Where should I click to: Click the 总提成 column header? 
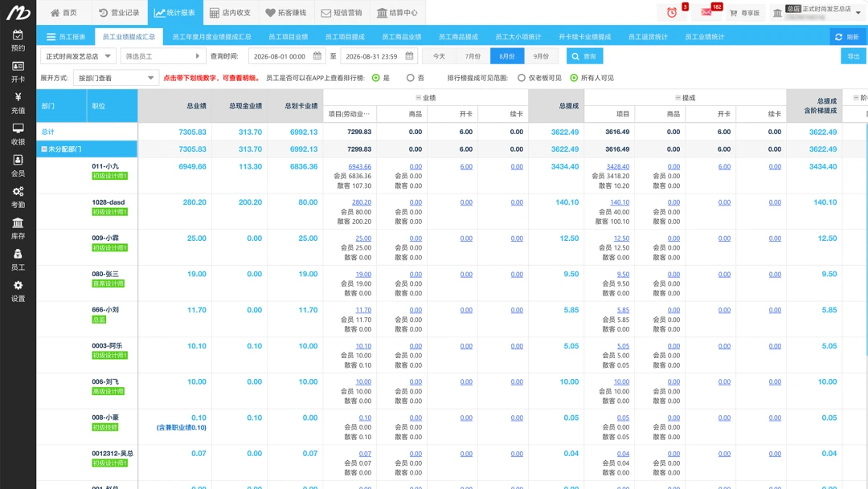pos(568,106)
